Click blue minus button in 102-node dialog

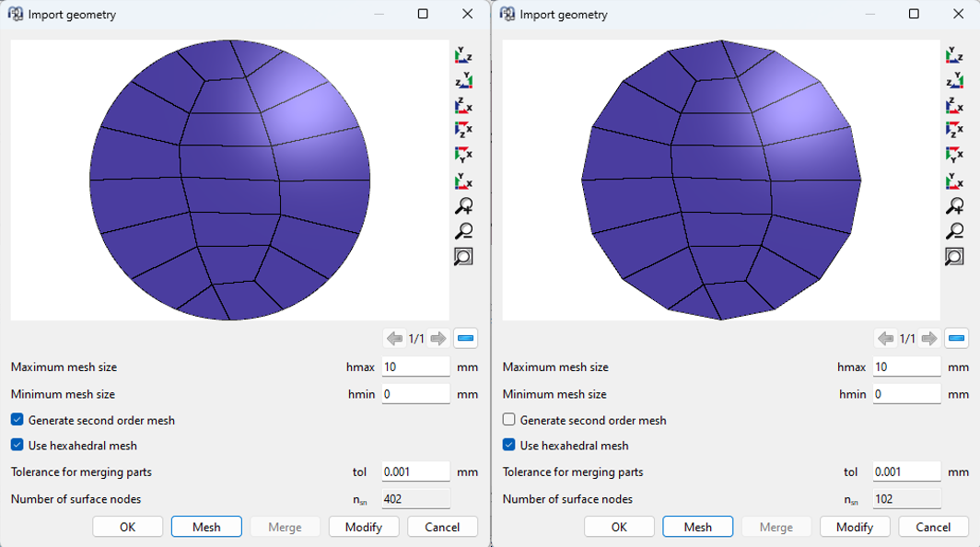point(956,338)
